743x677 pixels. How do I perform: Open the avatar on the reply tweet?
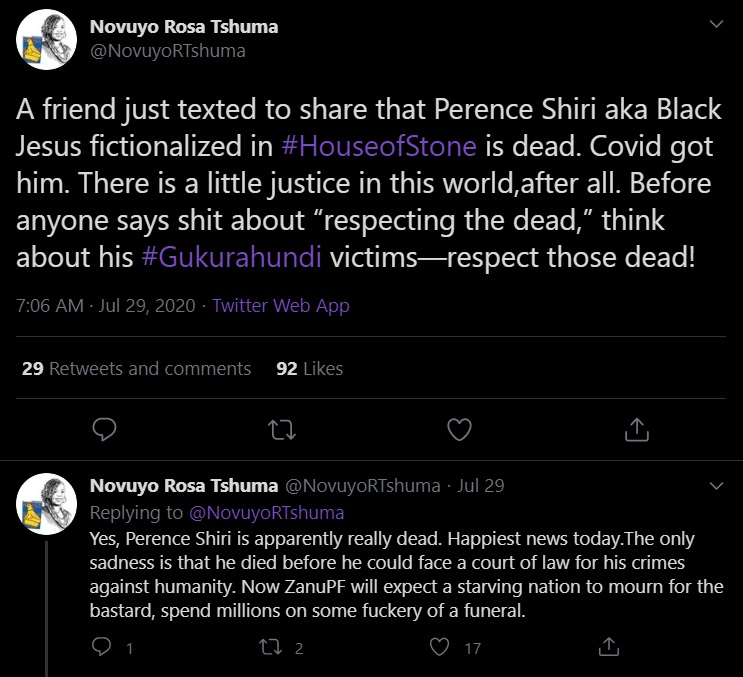(x=47, y=502)
